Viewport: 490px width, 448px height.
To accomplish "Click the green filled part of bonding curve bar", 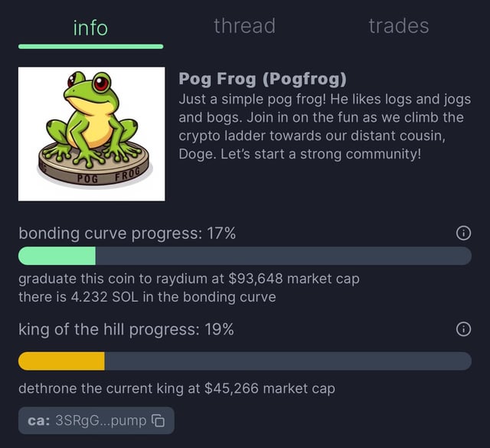I will pos(57,256).
